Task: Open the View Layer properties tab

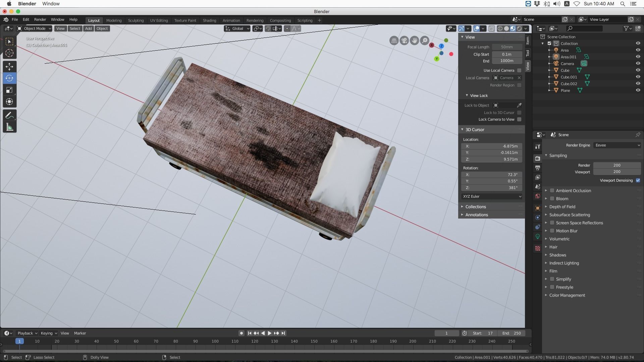Action: (x=538, y=177)
